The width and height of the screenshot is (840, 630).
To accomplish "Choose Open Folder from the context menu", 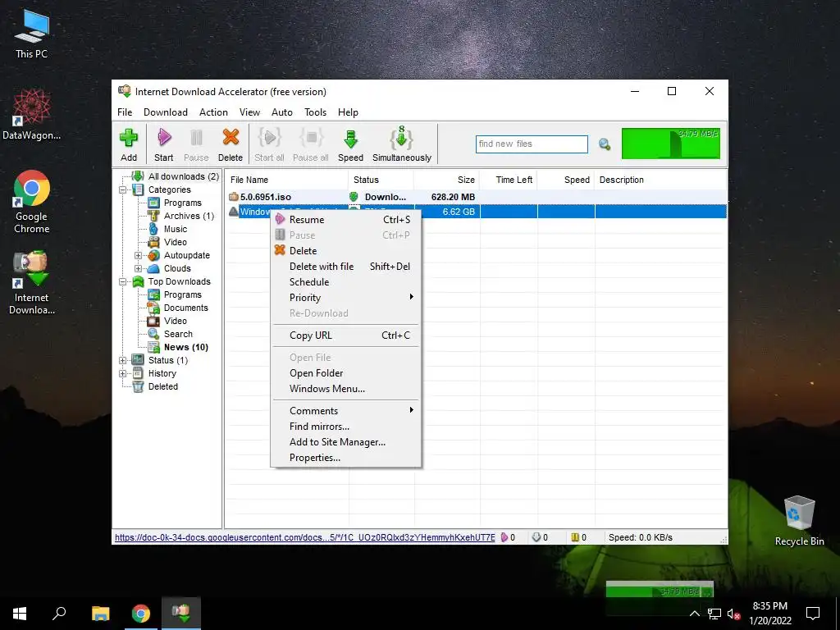I will 345,373.
